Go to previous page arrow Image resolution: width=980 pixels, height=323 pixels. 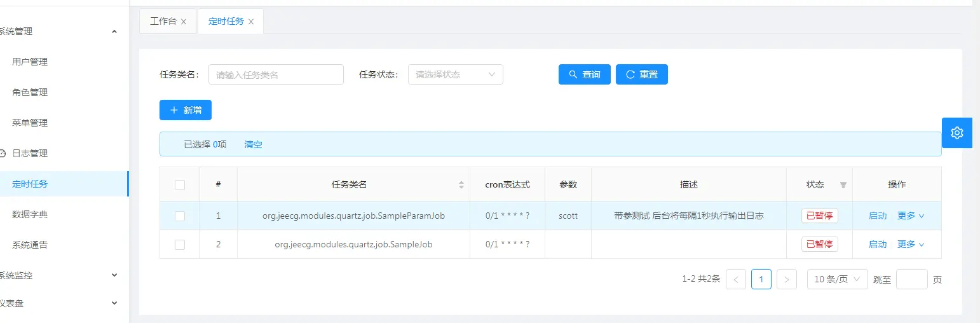tap(735, 279)
